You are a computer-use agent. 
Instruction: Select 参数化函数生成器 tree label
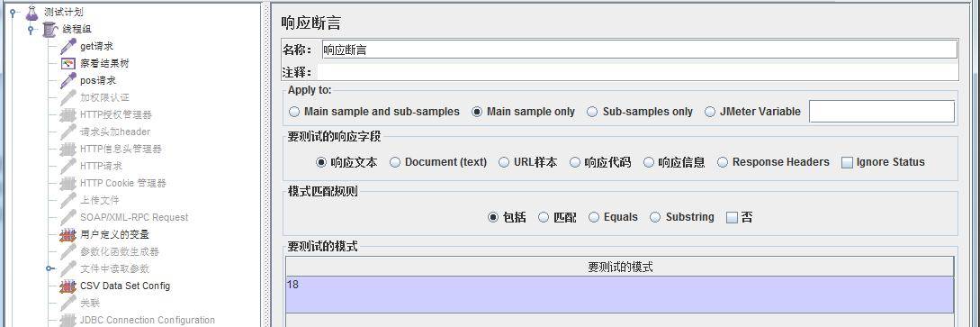120,251
